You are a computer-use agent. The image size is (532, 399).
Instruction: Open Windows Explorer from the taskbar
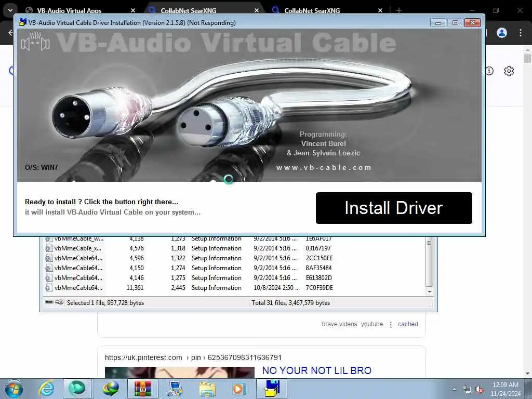207,389
